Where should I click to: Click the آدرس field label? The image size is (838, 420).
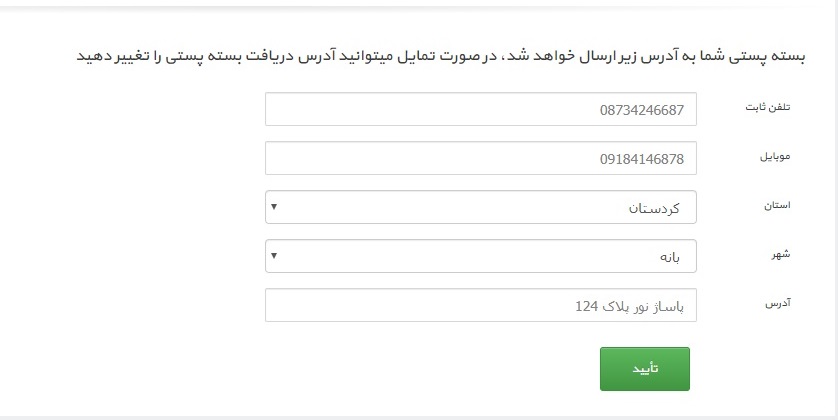pos(778,304)
